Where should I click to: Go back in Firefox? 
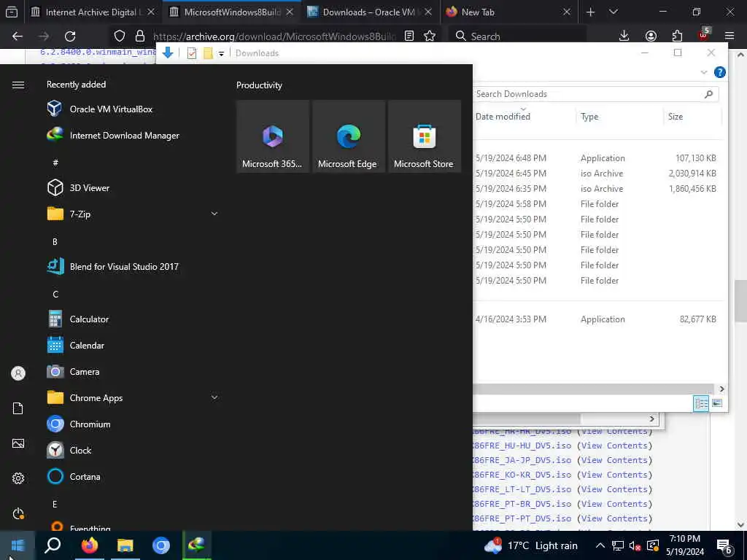(18, 36)
